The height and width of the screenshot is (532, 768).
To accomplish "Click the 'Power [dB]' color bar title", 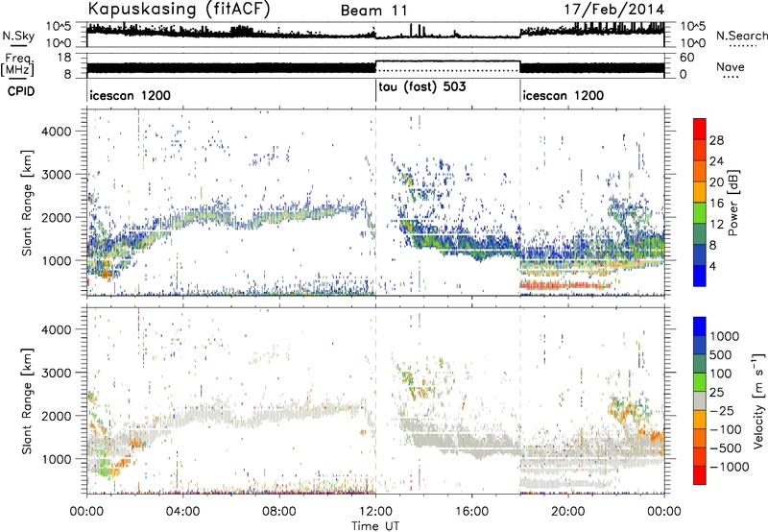I will 732,203.
